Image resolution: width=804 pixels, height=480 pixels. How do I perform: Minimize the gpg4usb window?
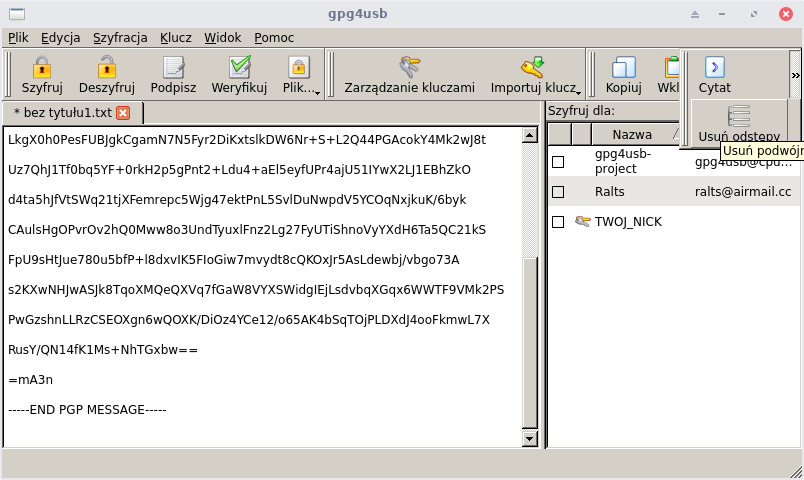[x=722, y=14]
